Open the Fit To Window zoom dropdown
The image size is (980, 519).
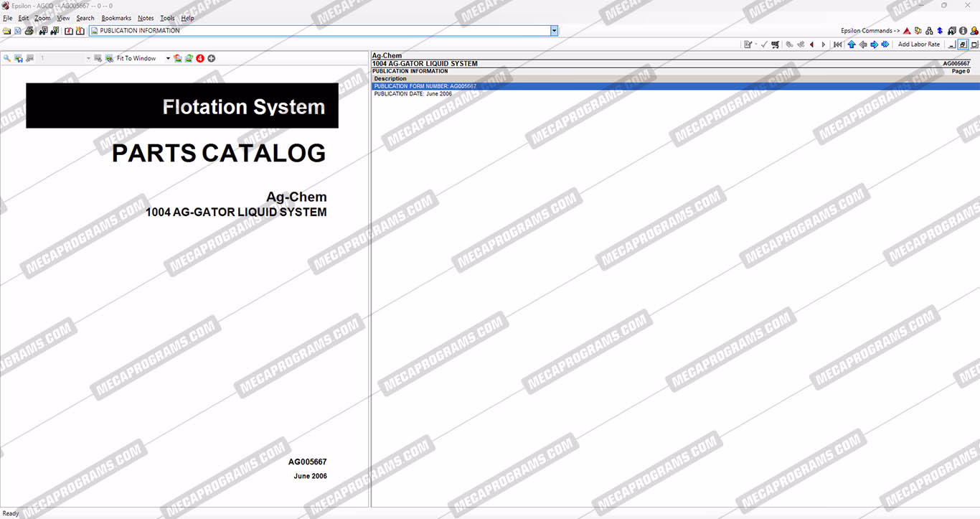coord(169,58)
